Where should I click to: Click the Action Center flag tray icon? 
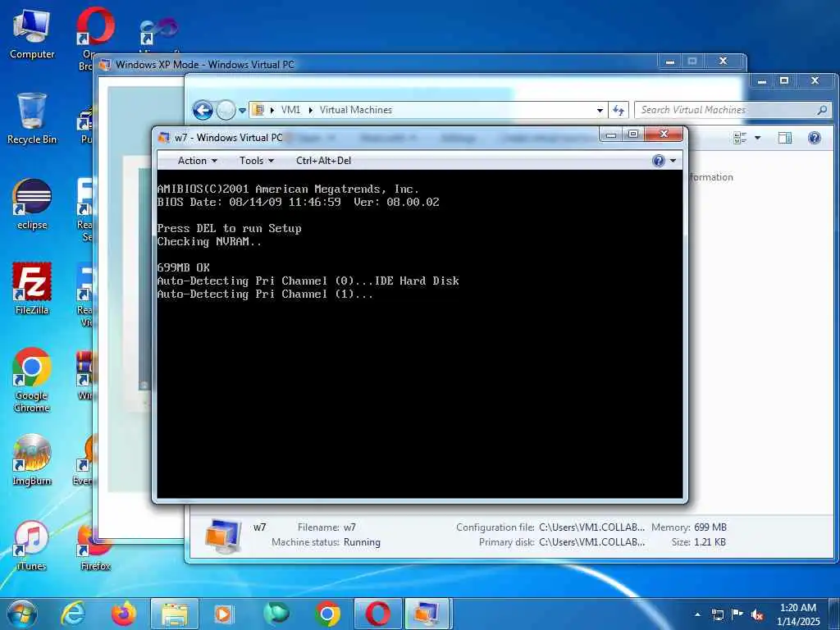737,614
